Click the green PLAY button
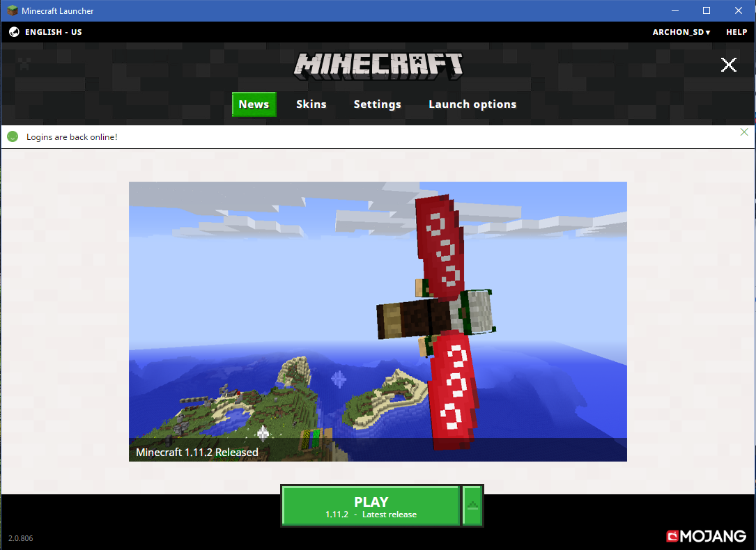 371,505
